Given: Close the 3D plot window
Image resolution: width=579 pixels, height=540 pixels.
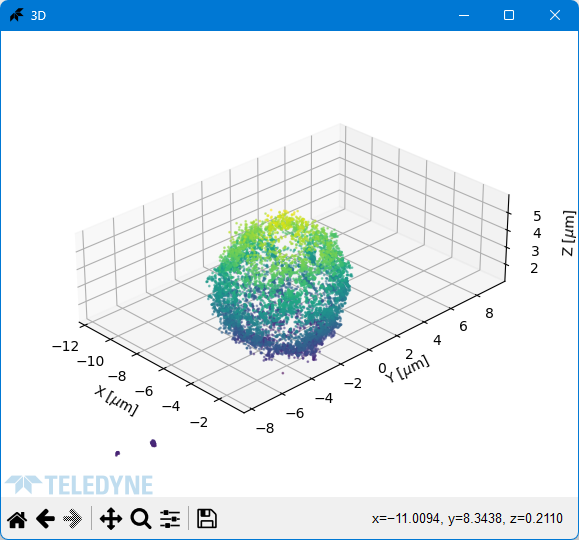Looking at the screenshot, I should [x=555, y=15].
